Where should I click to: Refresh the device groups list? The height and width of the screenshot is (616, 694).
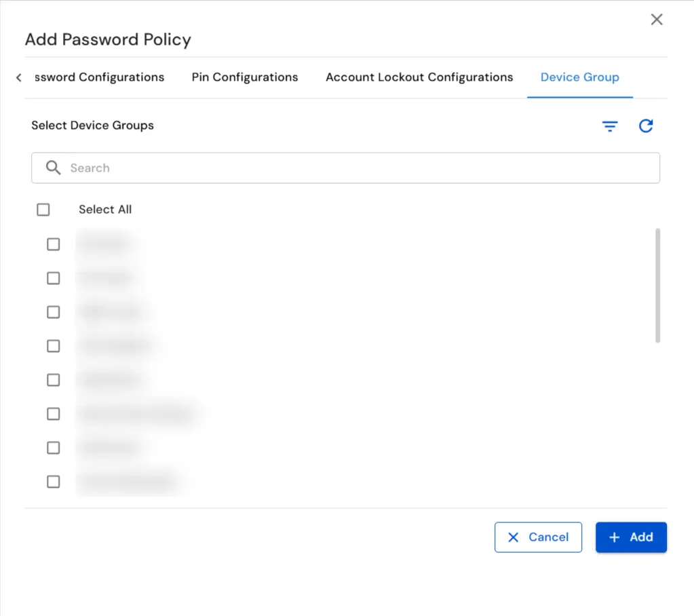pos(645,126)
